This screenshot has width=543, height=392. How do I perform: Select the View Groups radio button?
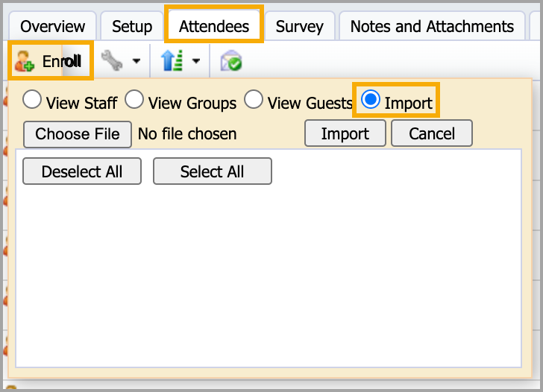(134, 100)
